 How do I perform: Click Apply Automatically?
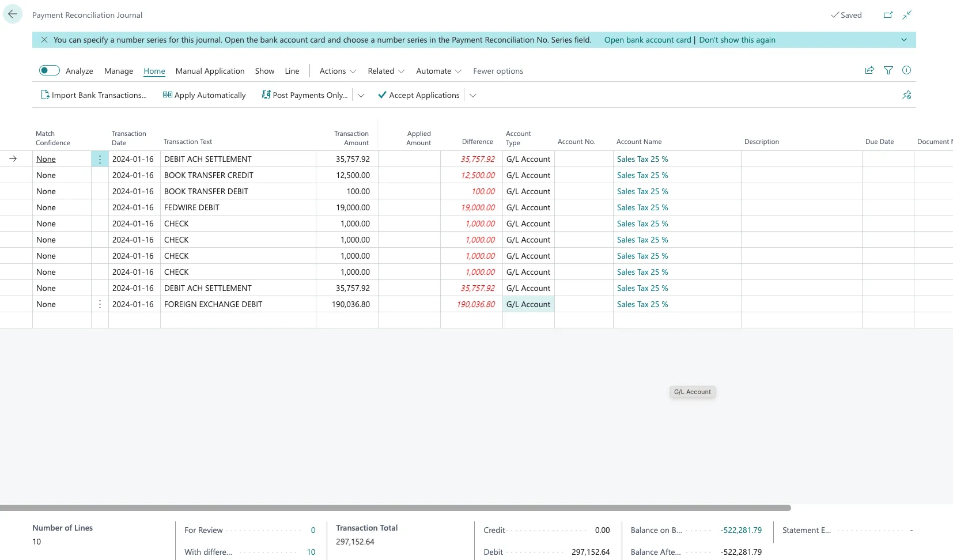[x=205, y=95]
